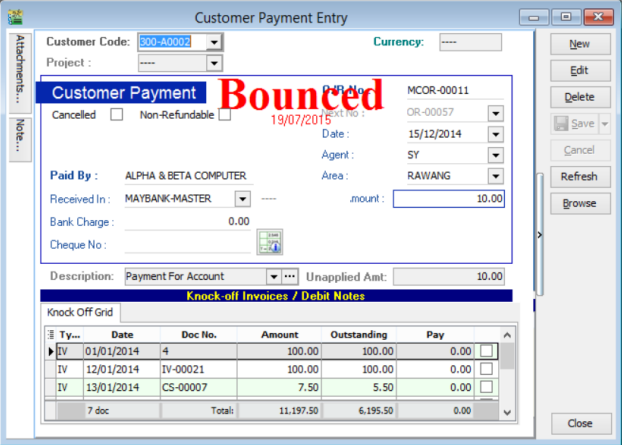Open the Note side tab
The image size is (622, 445).
[19, 136]
